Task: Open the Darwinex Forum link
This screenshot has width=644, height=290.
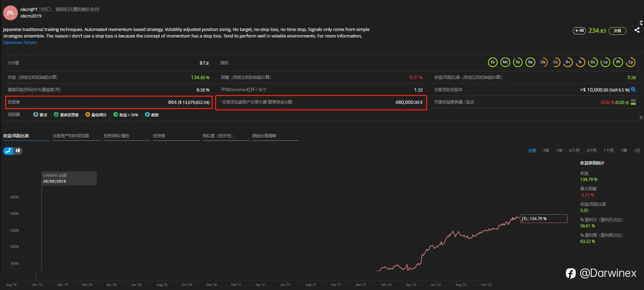Action: point(20,43)
